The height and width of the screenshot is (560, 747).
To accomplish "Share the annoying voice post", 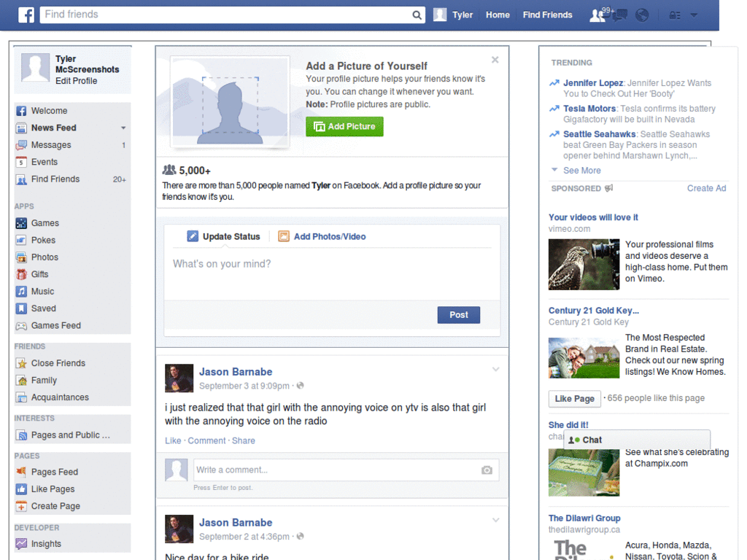I will [x=244, y=441].
